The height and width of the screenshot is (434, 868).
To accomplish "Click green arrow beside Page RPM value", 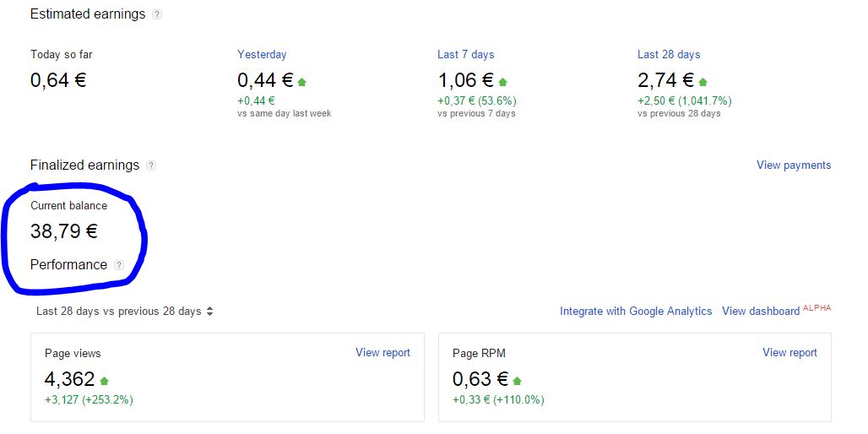I will pyautogui.click(x=517, y=381).
